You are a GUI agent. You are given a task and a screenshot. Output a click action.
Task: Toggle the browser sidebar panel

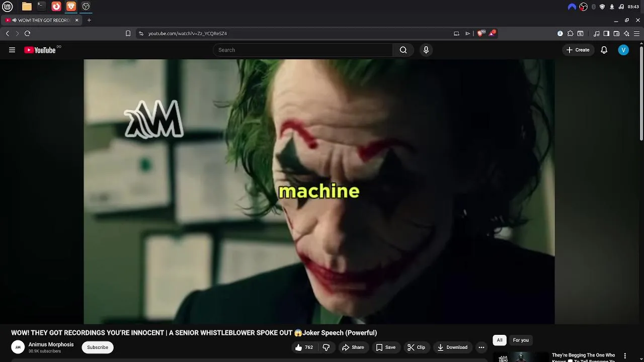click(606, 33)
